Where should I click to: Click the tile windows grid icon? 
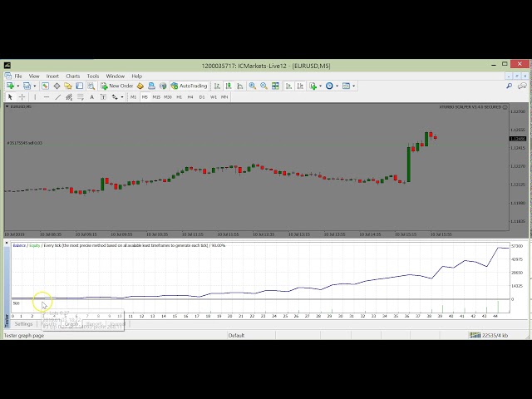pos(274,86)
